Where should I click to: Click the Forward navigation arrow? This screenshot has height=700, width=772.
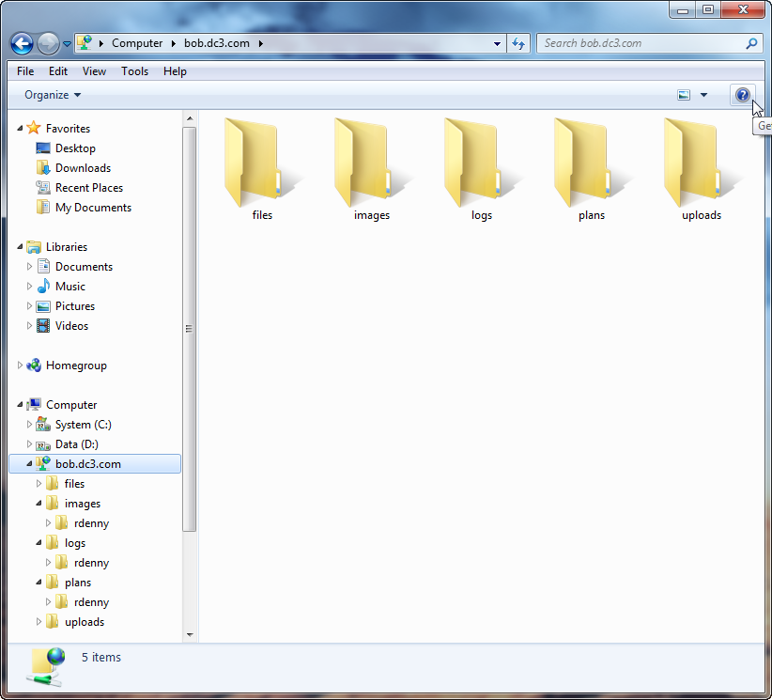point(48,43)
